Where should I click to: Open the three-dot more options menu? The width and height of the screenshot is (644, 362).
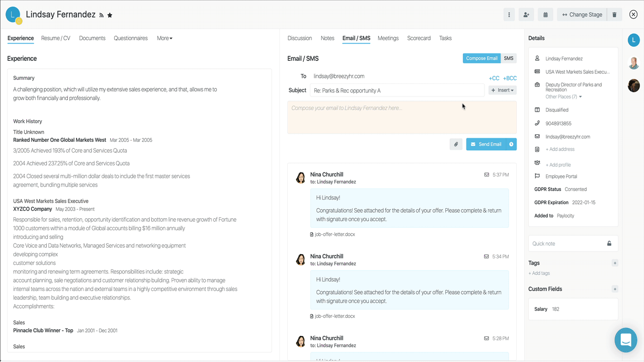509,15
